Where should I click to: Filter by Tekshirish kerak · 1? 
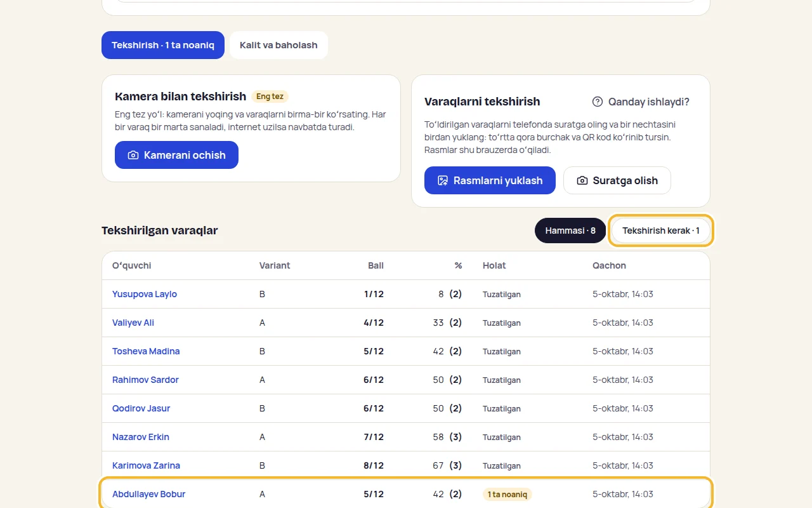click(661, 231)
